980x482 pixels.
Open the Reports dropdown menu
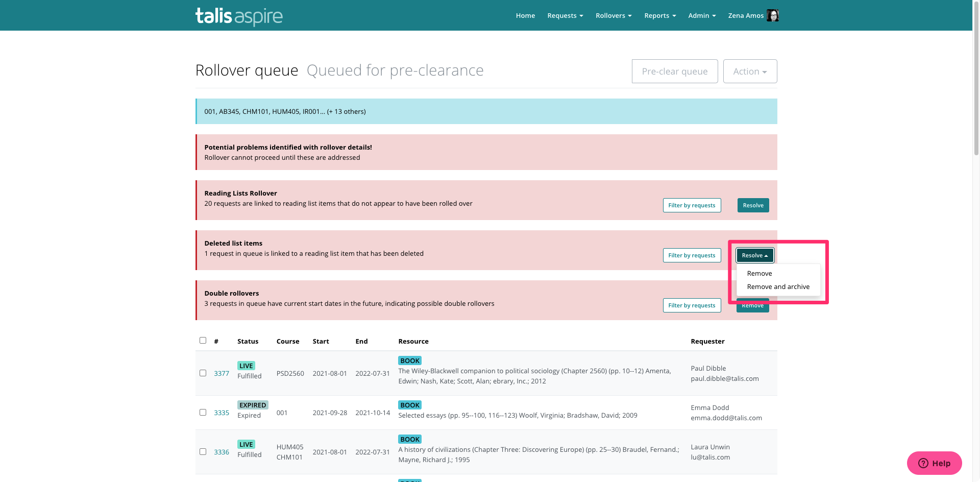point(659,16)
